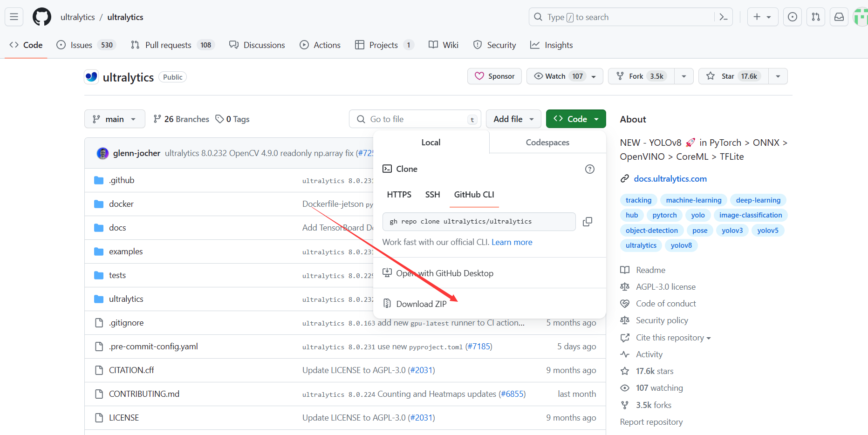The height and width of the screenshot is (435, 868).
Task: Open the Wiki tab
Action: pyautogui.click(x=444, y=45)
